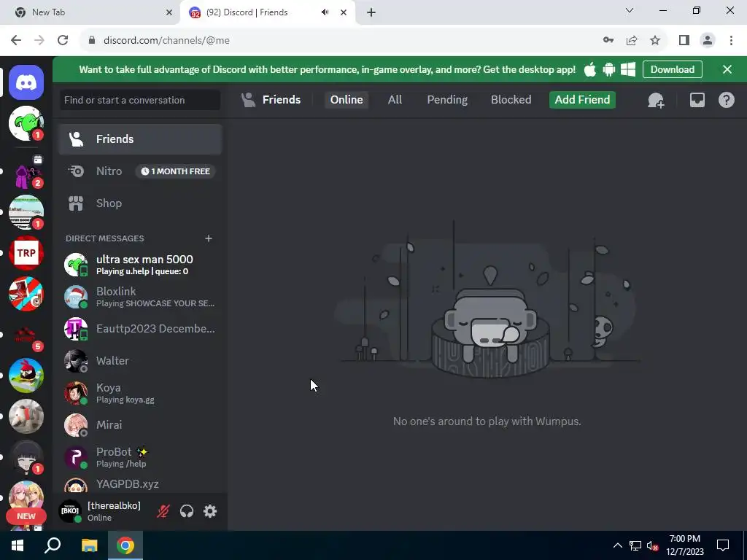747x560 pixels.
Task: Open DM with Mirai
Action: coord(141,425)
